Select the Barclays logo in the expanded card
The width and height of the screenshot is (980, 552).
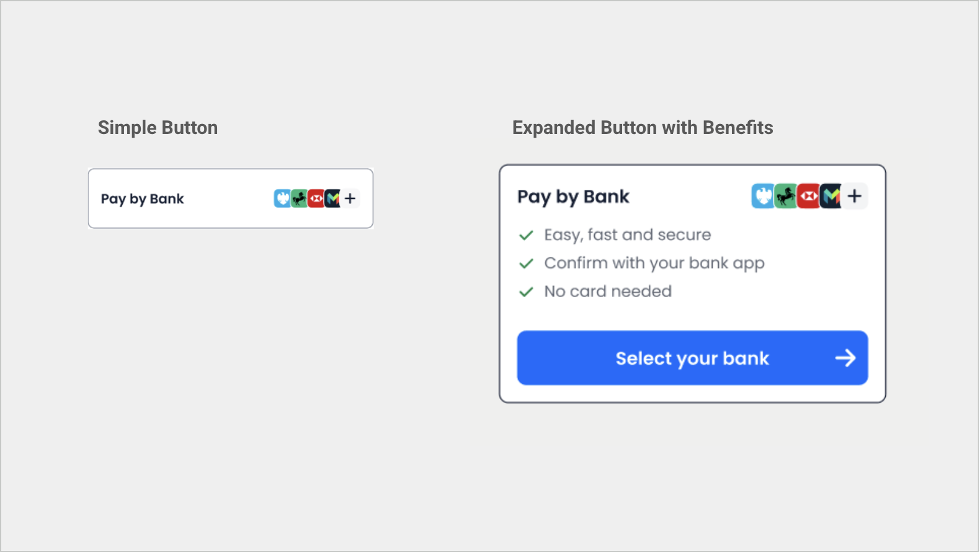pyautogui.click(x=763, y=196)
